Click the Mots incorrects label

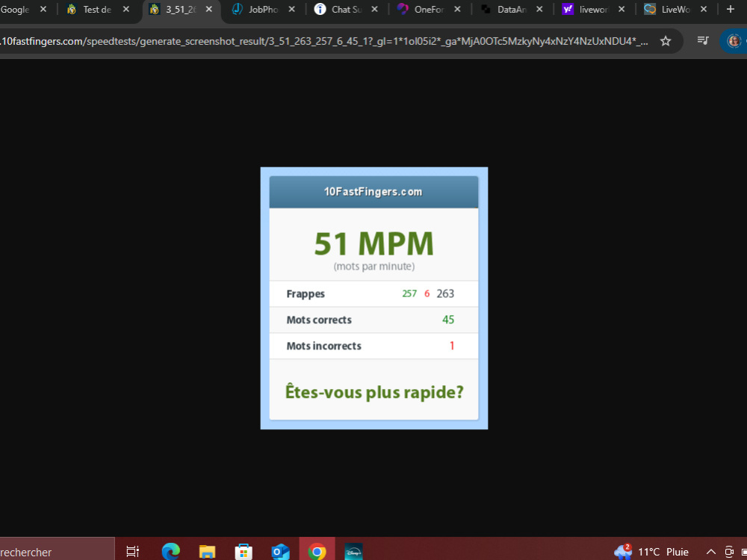pyautogui.click(x=323, y=346)
